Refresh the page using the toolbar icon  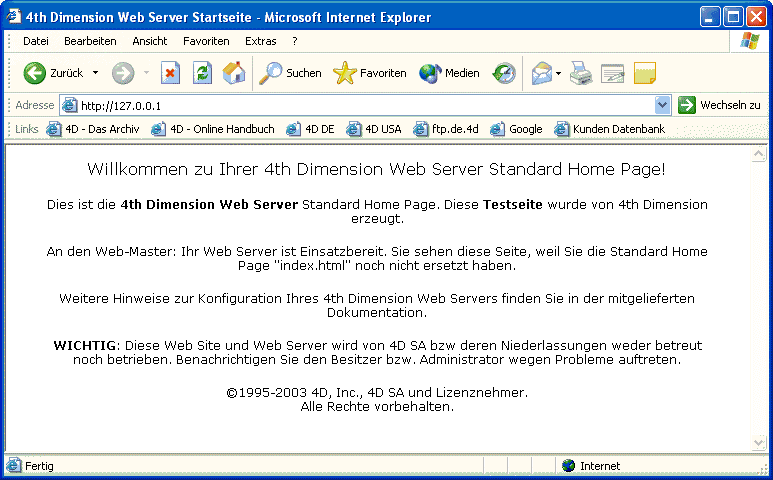(x=202, y=73)
